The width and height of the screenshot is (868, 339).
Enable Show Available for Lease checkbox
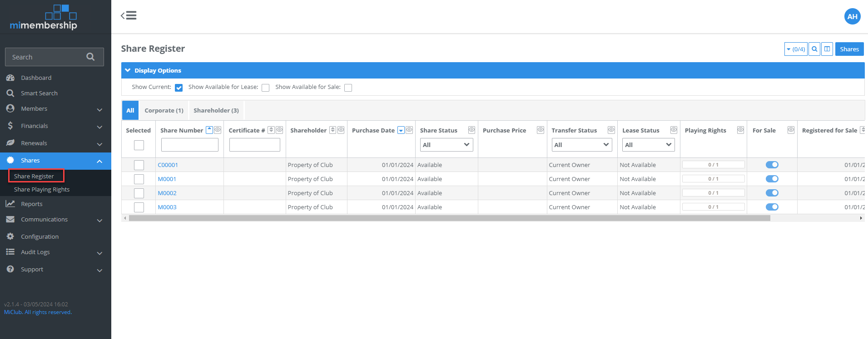point(265,88)
